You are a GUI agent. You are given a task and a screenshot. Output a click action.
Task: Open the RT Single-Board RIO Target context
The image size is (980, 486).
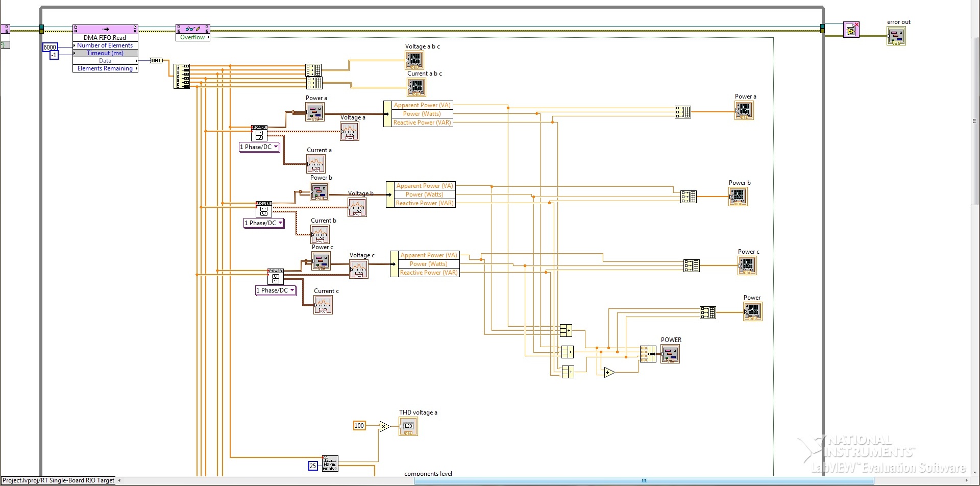[59, 480]
